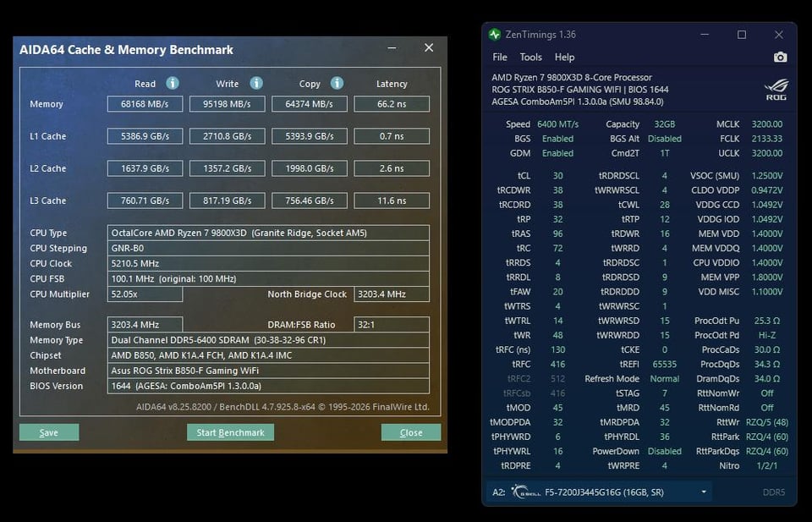Expand the A2 memory module dropdown
The image size is (812, 522).
pos(703,492)
